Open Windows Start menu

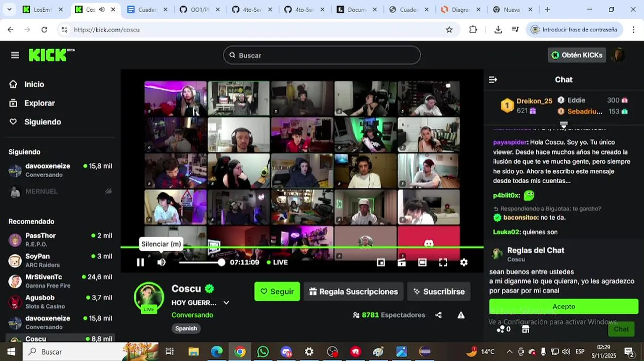(x=11, y=351)
